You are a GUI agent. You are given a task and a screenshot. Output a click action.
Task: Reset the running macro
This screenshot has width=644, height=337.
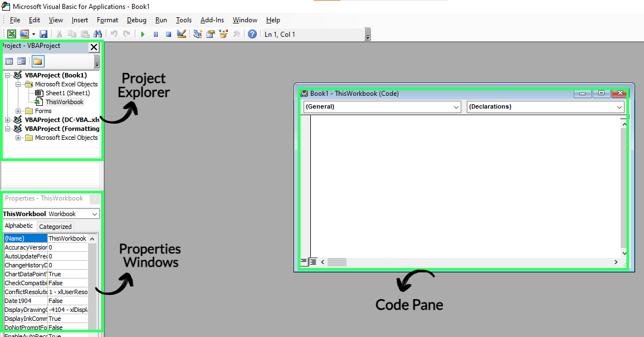tap(168, 33)
